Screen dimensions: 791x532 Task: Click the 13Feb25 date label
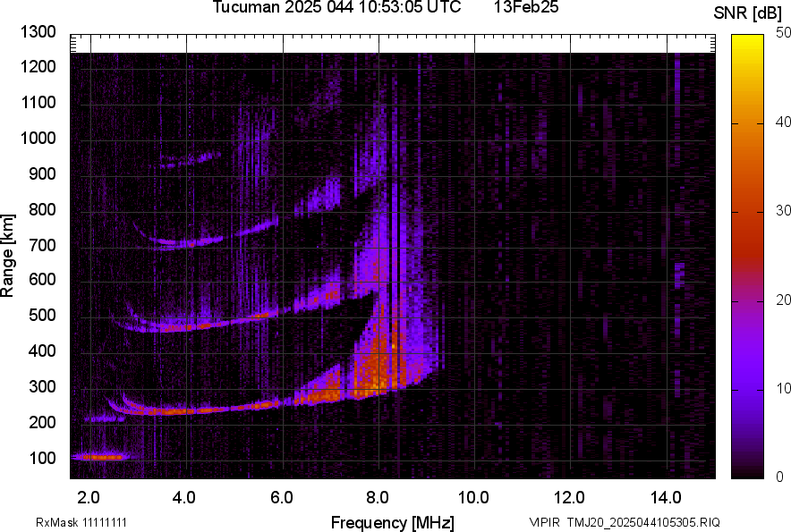(525, 8)
